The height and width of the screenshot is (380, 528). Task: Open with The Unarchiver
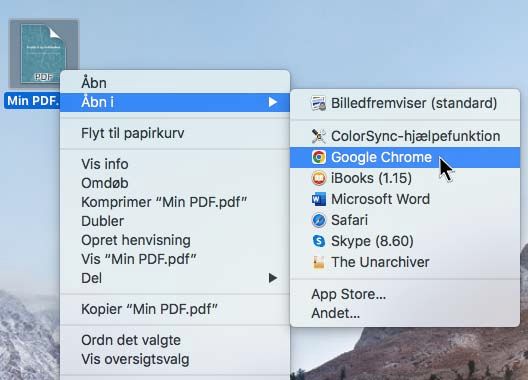(x=405, y=262)
